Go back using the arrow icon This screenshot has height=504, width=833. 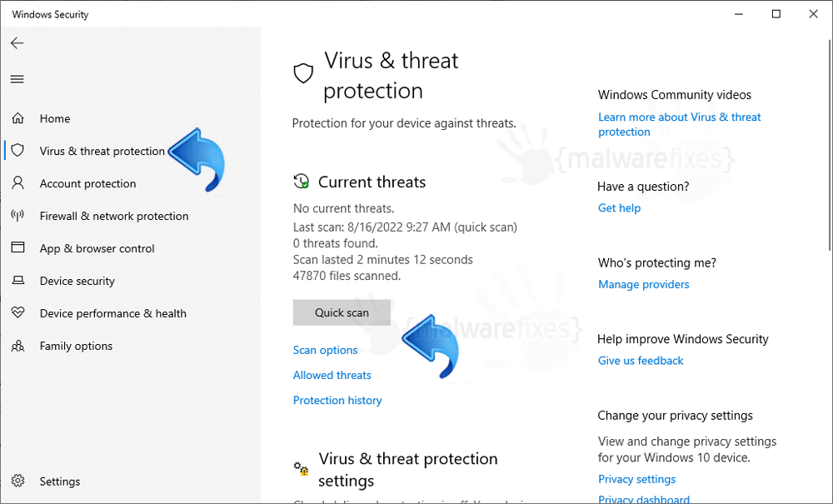pos(17,42)
